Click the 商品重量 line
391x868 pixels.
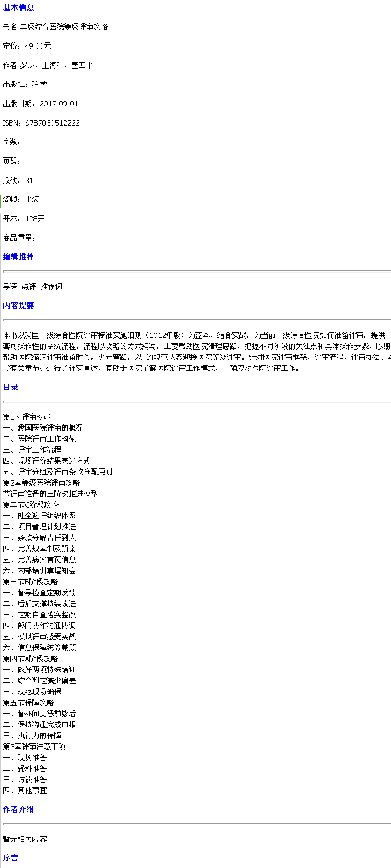[x=19, y=238]
